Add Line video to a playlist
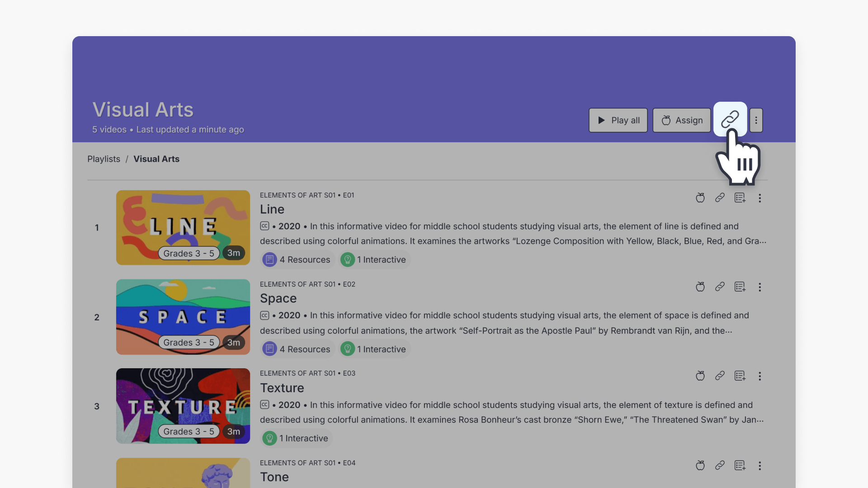 [x=740, y=198]
